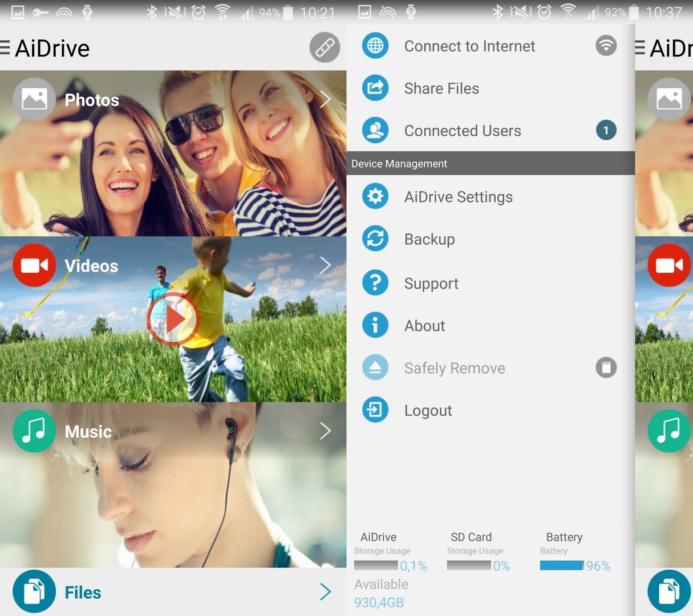The width and height of the screenshot is (693, 616).
Task: Tap the alarm icon in left status bar
Action: click(198, 12)
